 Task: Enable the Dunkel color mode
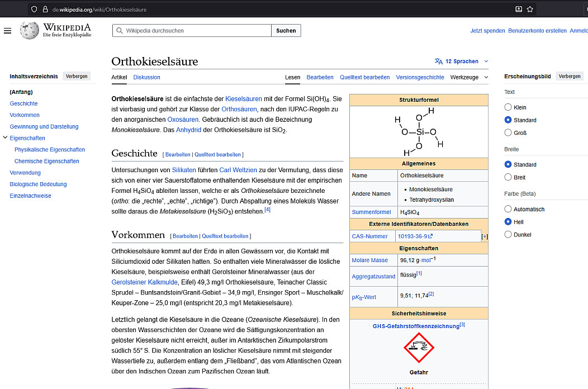point(508,235)
